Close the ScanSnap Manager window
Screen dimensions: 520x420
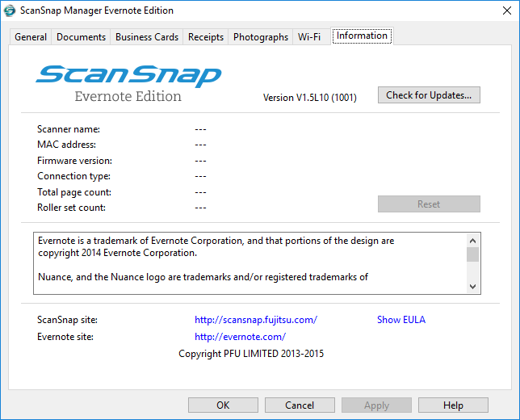[x=507, y=10]
